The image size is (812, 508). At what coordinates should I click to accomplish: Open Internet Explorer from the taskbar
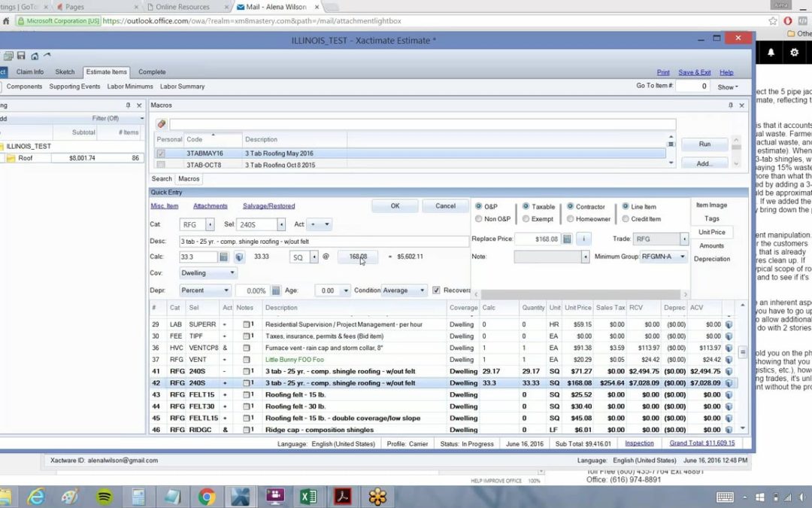tap(36, 497)
